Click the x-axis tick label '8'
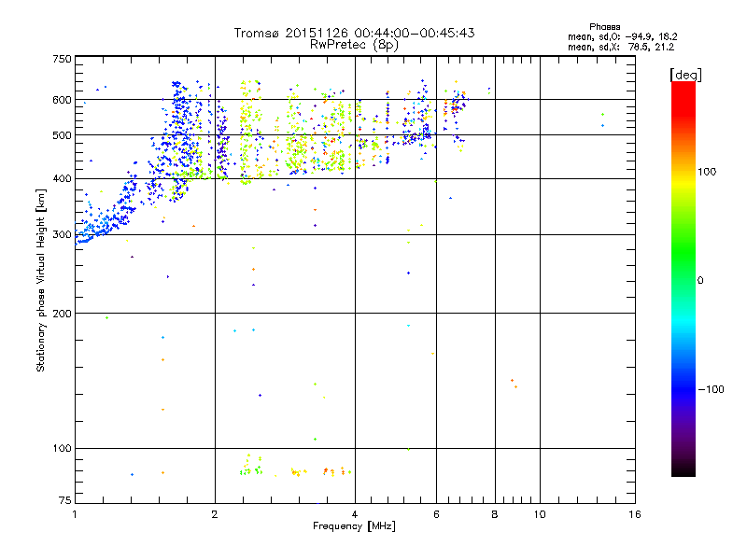747x560 pixels. (495, 514)
